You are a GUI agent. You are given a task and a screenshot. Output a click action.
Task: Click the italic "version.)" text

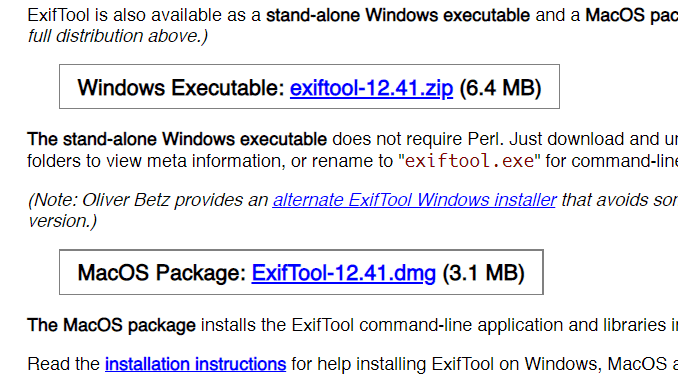coord(62,221)
